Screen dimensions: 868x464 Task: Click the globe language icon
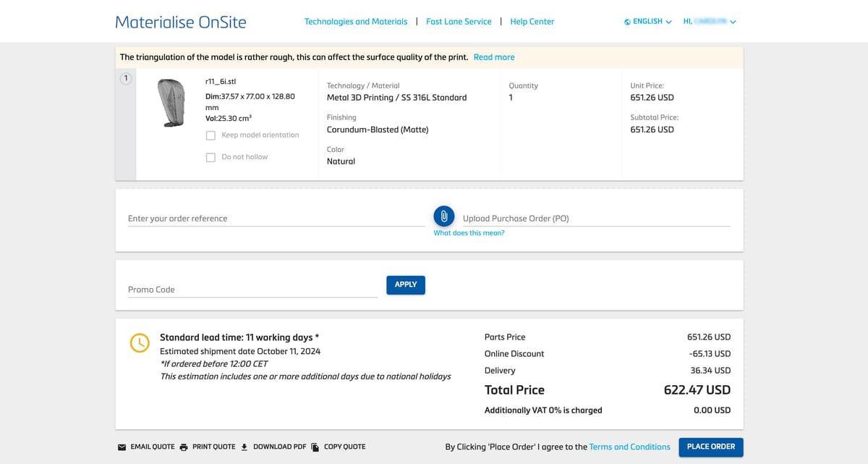point(627,22)
